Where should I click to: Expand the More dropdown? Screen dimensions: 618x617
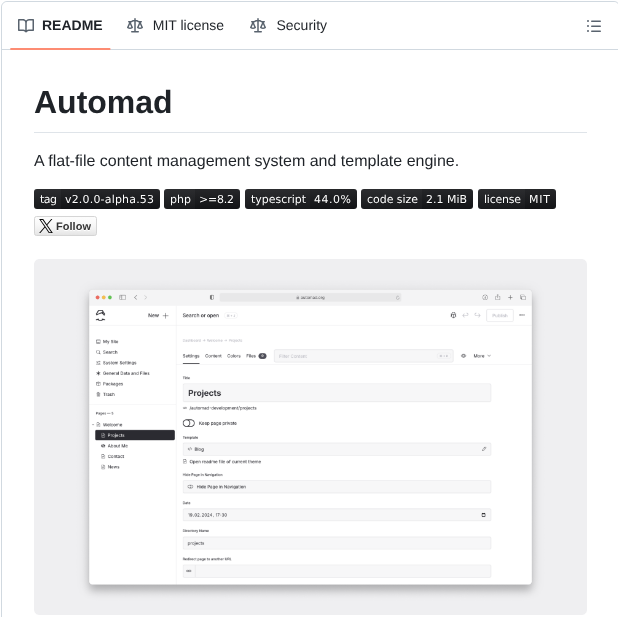tap(482, 356)
